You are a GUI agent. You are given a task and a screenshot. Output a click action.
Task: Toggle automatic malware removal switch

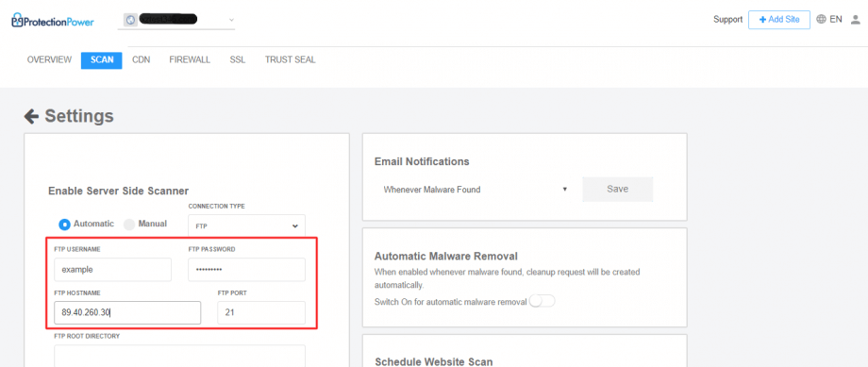tap(542, 302)
